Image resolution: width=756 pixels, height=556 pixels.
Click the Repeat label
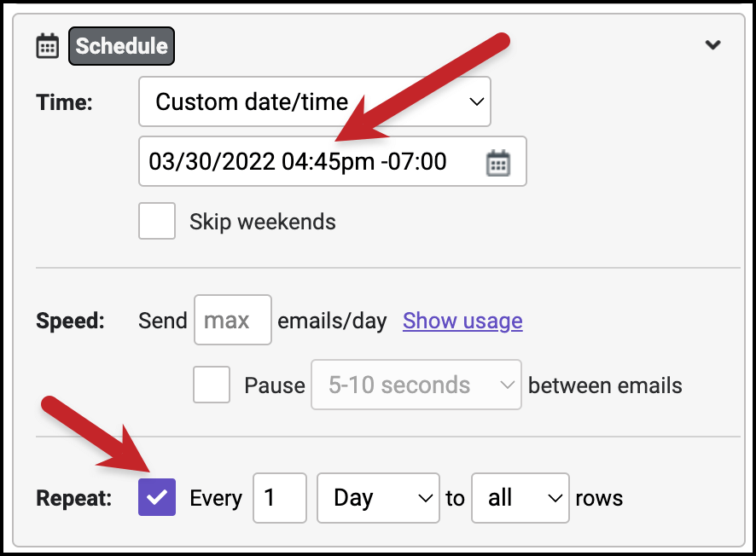[x=73, y=498]
